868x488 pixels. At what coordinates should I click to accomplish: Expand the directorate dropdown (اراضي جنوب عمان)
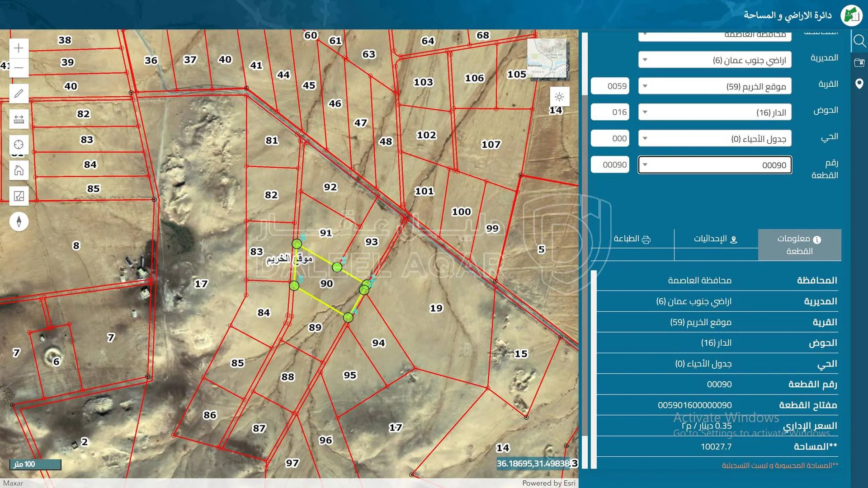click(x=714, y=60)
